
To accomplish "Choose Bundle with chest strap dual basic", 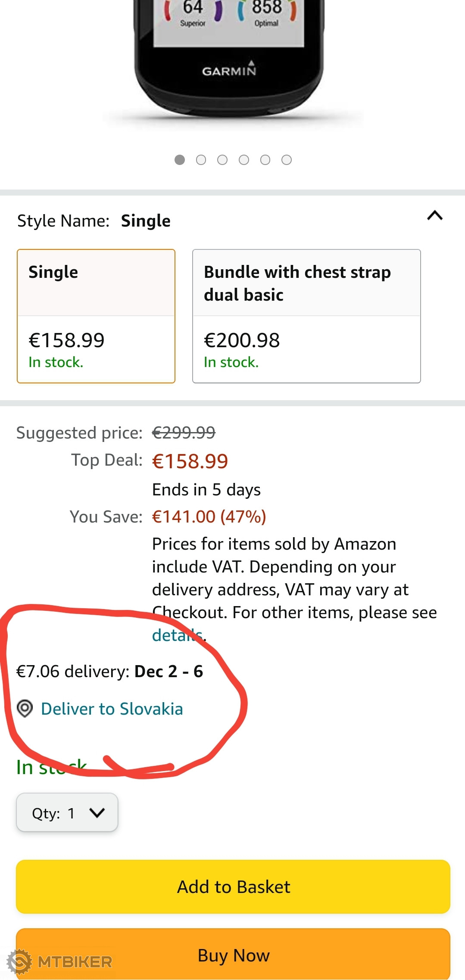I will [x=306, y=316].
